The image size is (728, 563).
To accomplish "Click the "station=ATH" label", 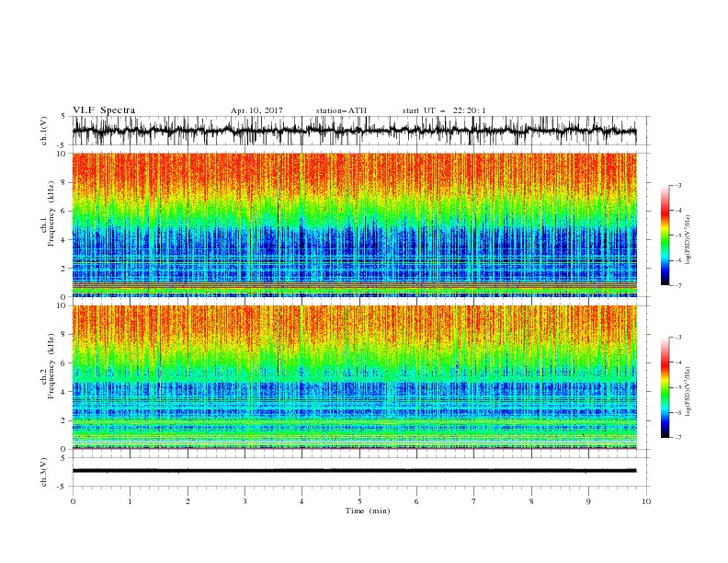I will tap(341, 110).
